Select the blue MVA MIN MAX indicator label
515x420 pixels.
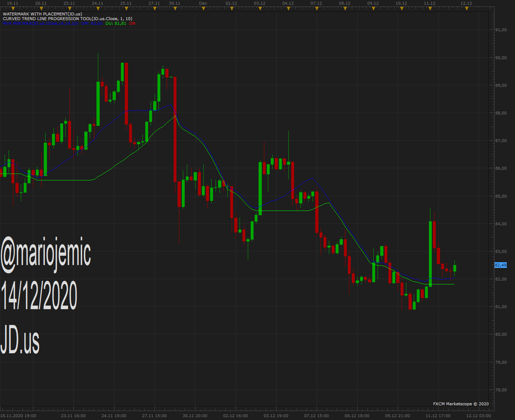(41, 23)
